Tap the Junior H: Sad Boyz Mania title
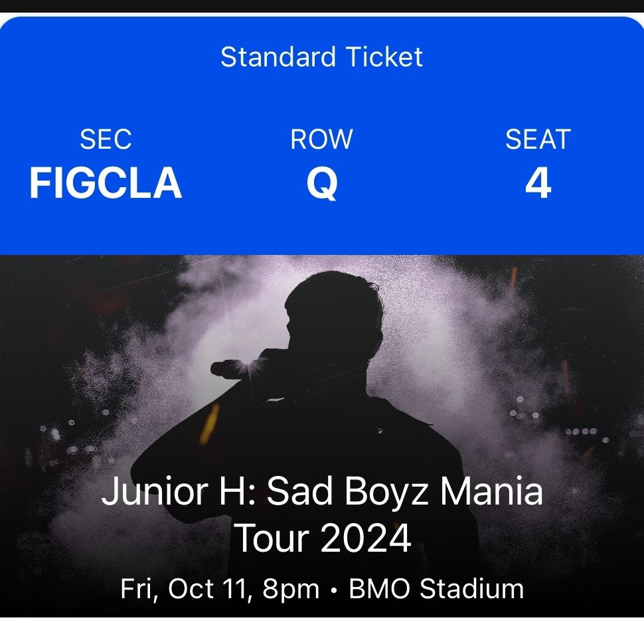This screenshot has height=644, width=644. (322, 491)
